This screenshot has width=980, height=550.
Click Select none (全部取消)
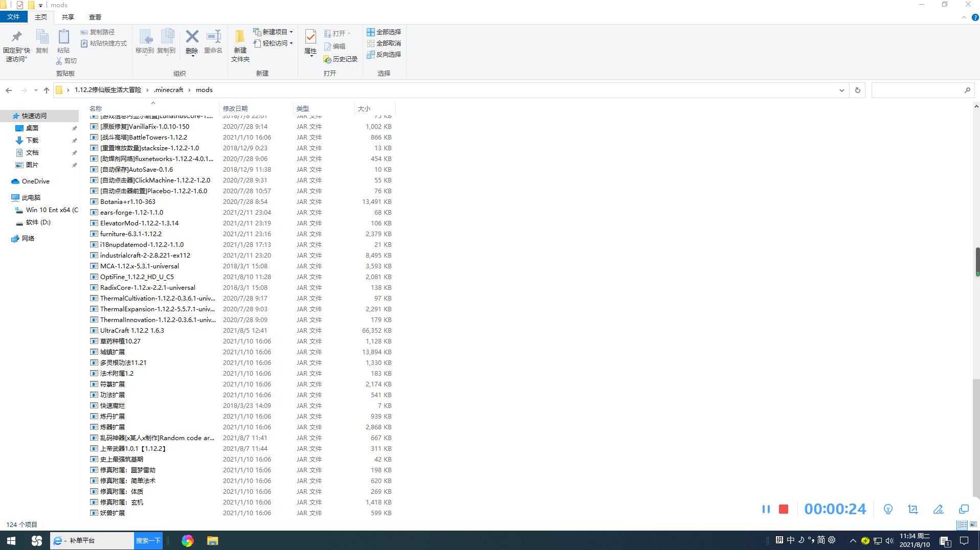tap(384, 43)
